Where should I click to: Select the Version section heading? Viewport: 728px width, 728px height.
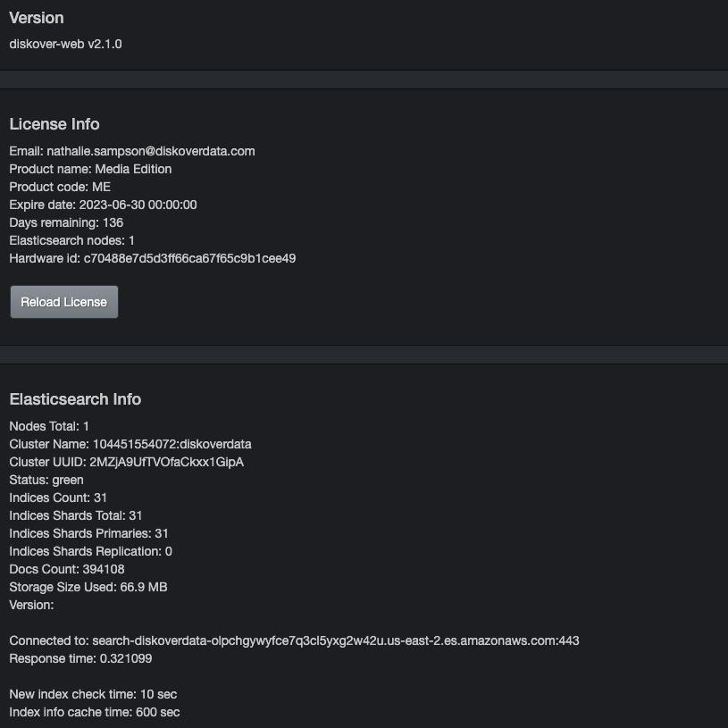(37, 18)
